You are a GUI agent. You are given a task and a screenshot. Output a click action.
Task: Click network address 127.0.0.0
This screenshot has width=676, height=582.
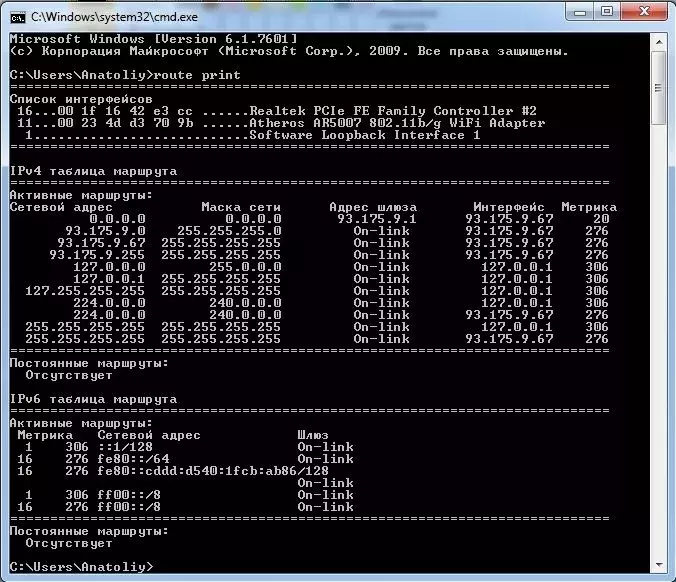pos(109,267)
